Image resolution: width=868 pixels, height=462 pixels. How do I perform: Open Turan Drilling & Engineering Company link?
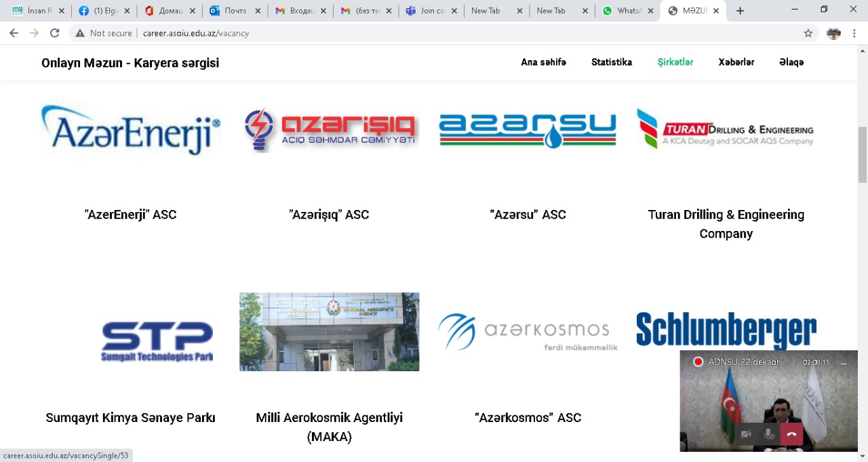click(726, 224)
